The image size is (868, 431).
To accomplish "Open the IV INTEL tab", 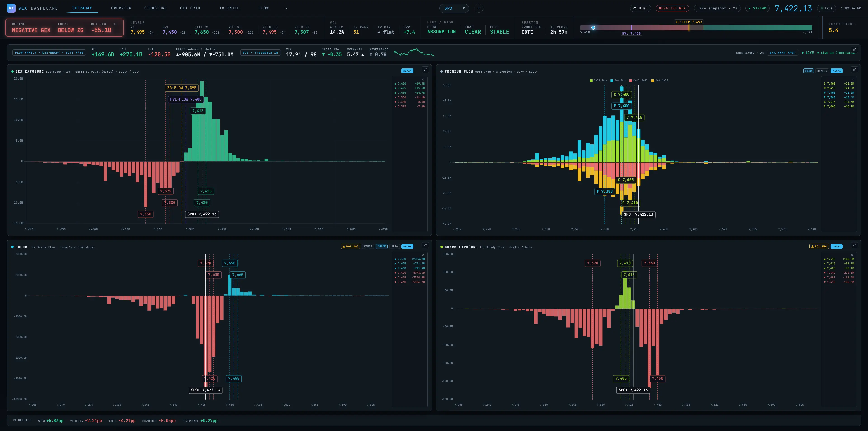I will [x=229, y=8].
